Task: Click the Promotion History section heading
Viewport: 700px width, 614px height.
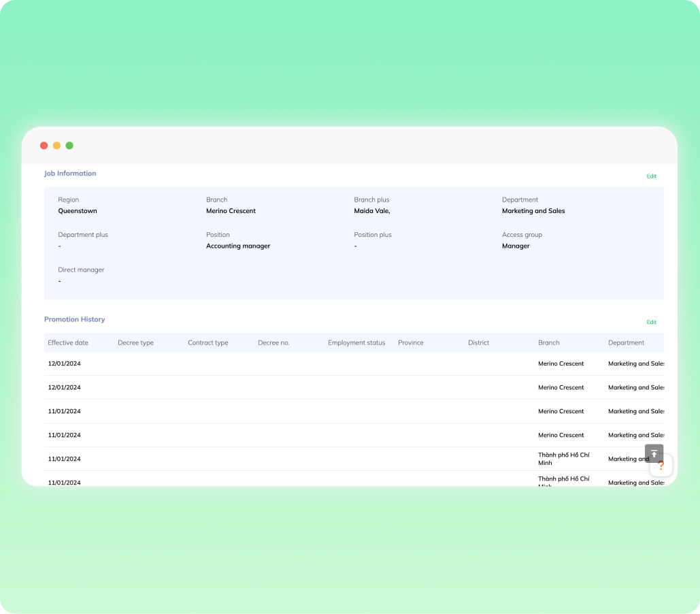Action: point(75,319)
